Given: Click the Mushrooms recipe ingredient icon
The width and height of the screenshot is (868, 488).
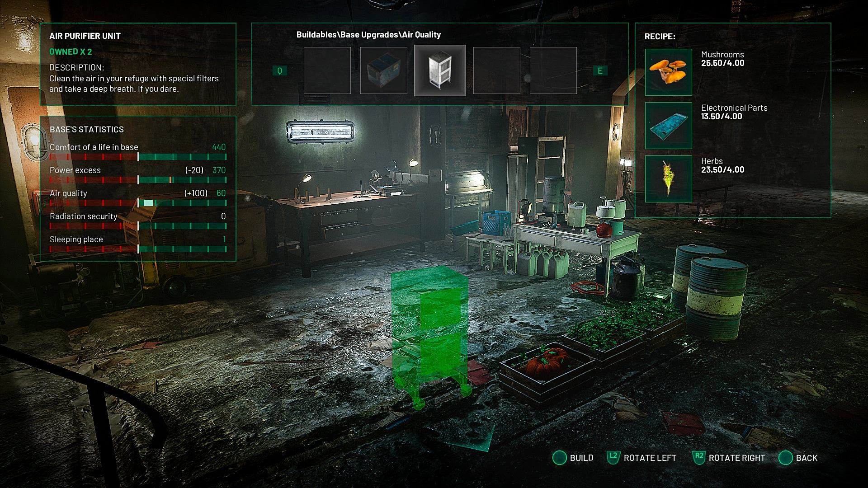Looking at the screenshot, I should [666, 70].
